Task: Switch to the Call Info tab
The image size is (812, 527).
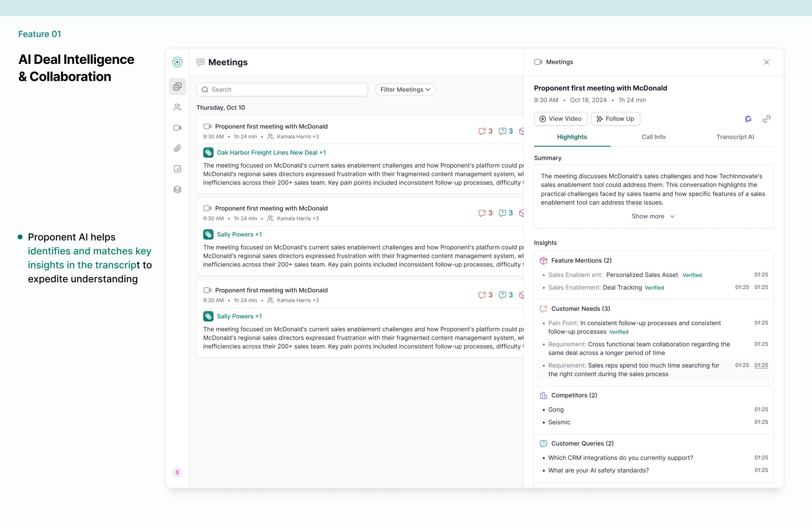Action: 653,137
